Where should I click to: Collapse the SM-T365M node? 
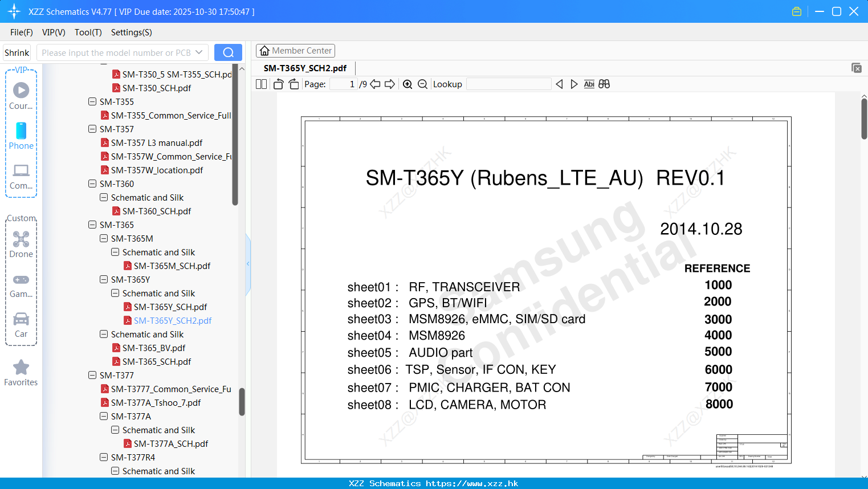(x=104, y=238)
